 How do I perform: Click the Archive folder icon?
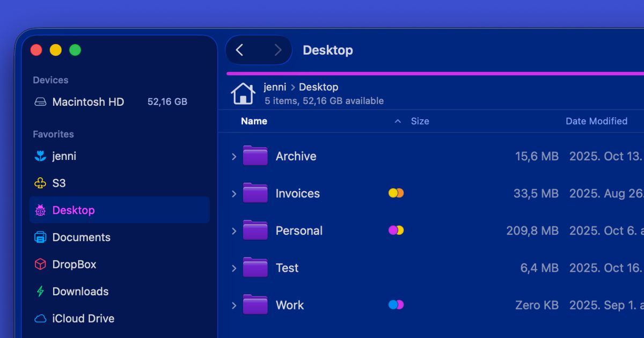click(255, 156)
